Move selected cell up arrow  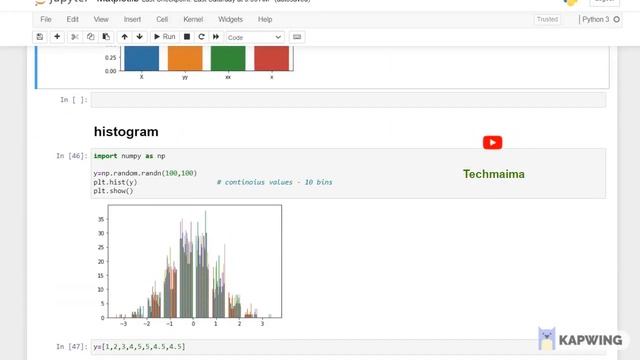(x=124, y=37)
